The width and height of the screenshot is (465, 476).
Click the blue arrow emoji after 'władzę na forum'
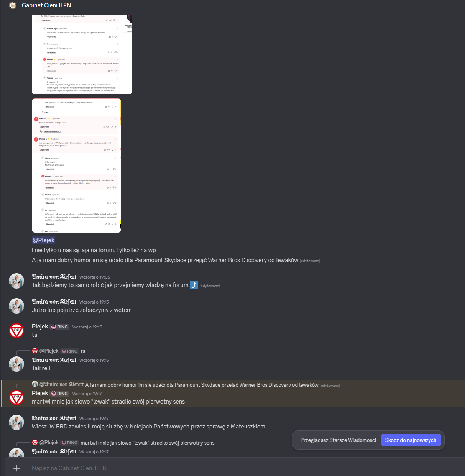pyautogui.click(x=194, y=285)
